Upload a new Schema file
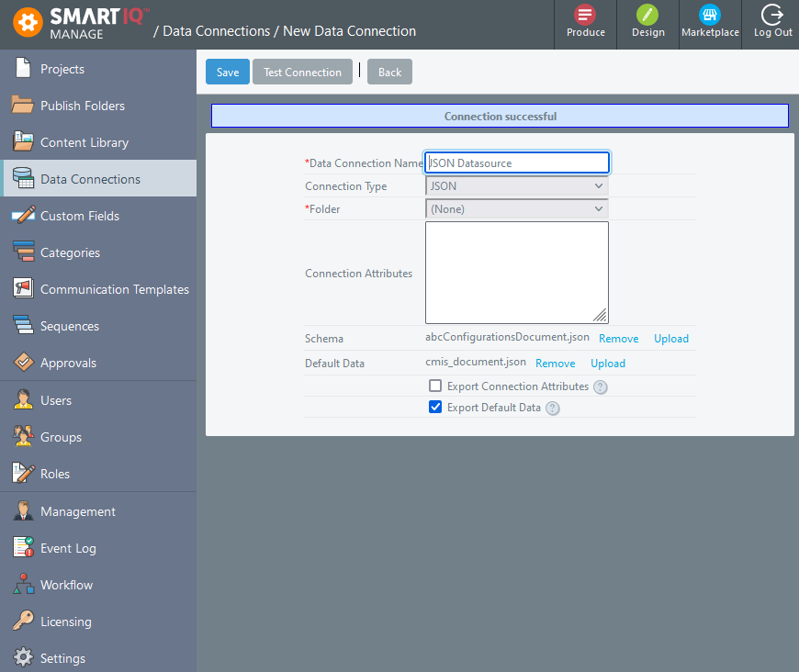The height and width of the screenshot is (672, 799). [x=671, y=339]
